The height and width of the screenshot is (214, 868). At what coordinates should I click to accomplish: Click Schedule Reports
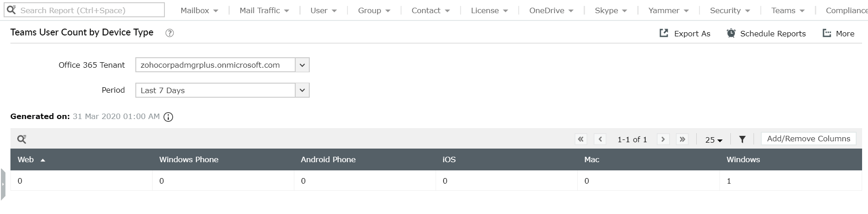pyautogui.click(x=766, y=33)
